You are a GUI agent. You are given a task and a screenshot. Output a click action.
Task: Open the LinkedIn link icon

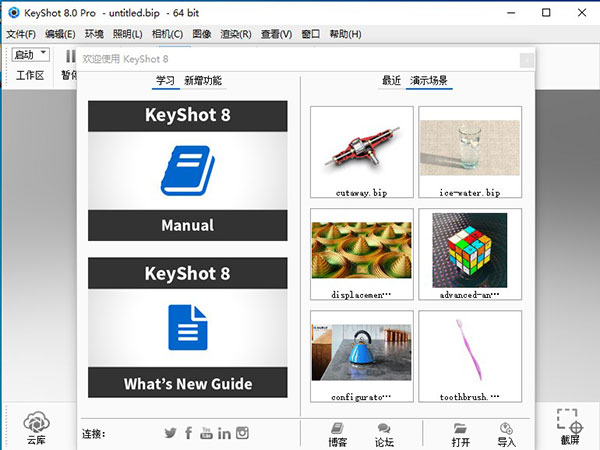point(224,433)
